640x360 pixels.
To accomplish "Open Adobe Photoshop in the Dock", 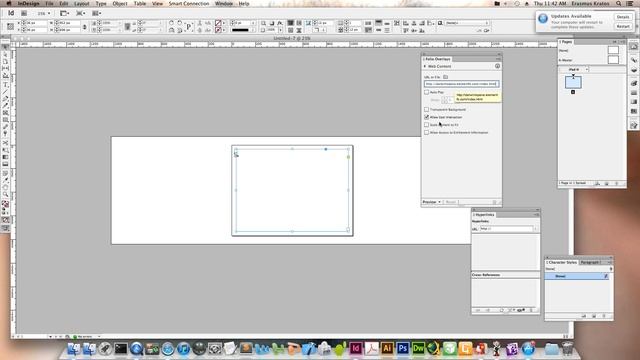I will [x=402, y=348].
